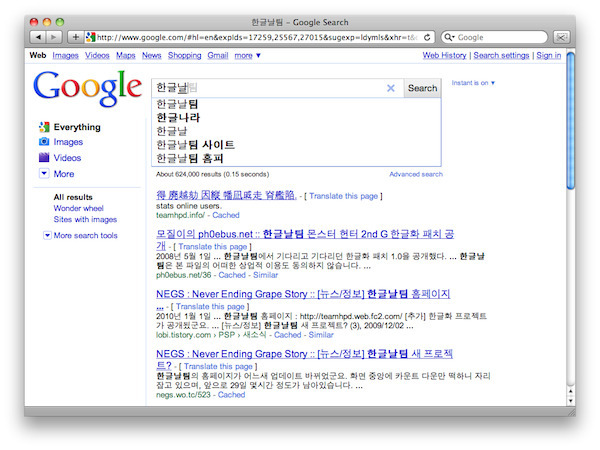Open the NEGS 한글날팀 새 프로젝트 result title
600x450 pixels.
click(x=304, y=354)
